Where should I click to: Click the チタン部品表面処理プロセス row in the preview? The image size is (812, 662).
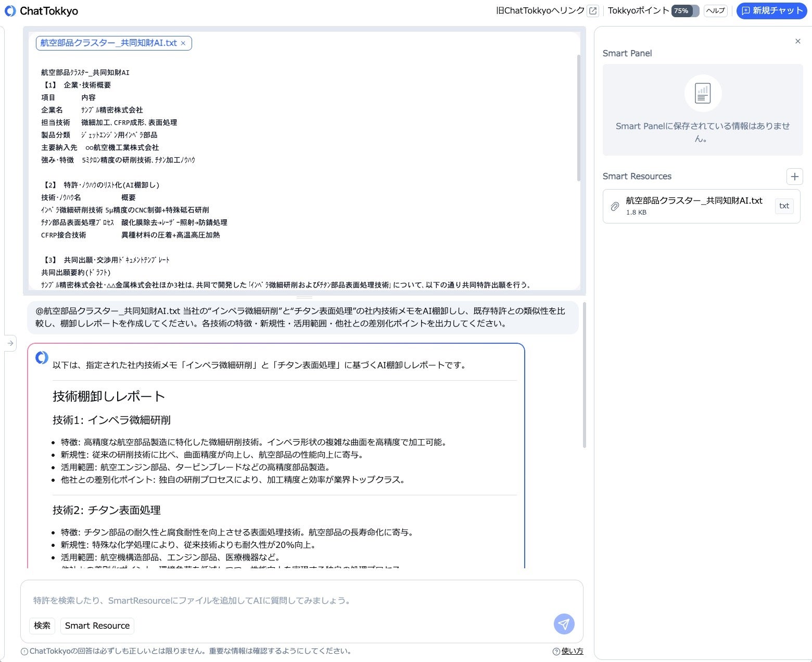click(x=134, y=222)
